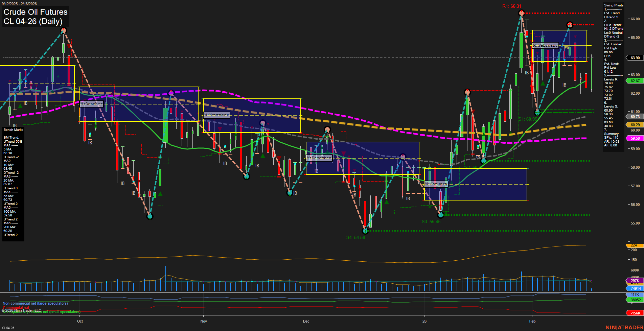The width and height of the screenshot is (644, 331).
Task: Select the swing high circle near R1 66.31
Action: tap(521, 13)
